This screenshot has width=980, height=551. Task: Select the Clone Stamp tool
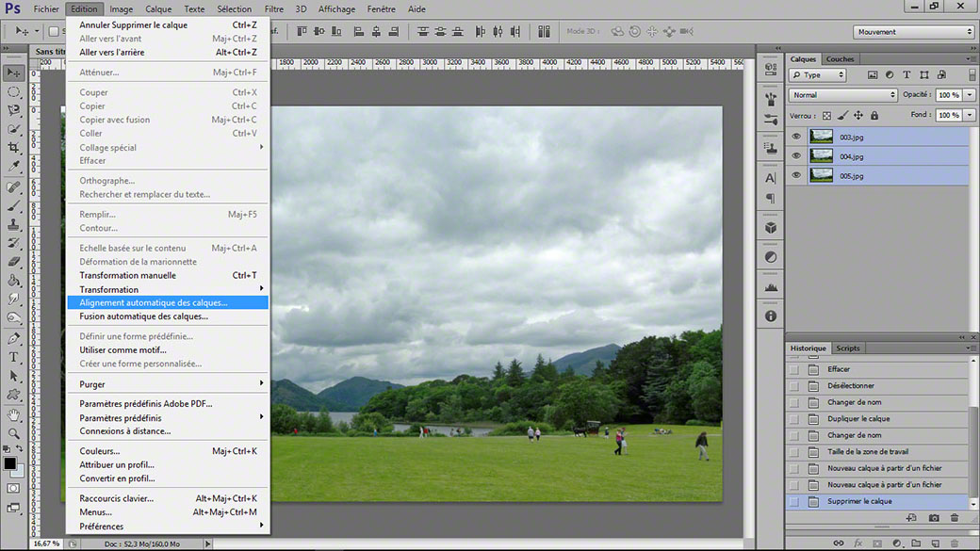click(13, 224)
